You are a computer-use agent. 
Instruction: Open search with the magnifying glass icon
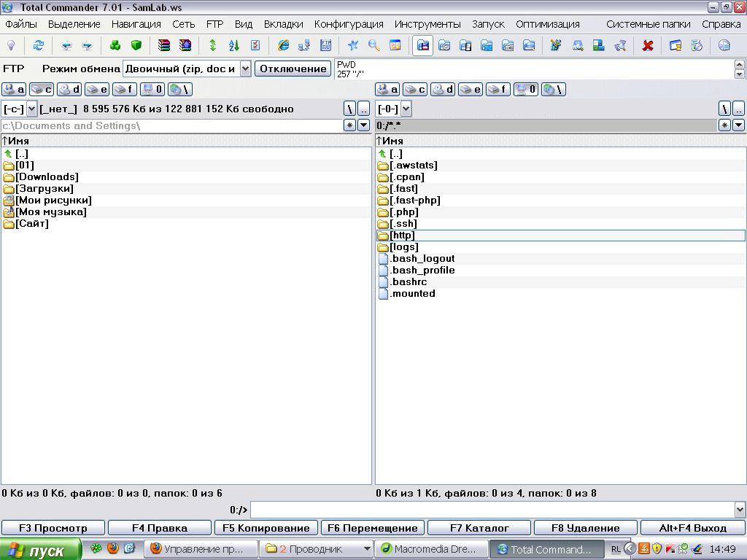(374, 45)
